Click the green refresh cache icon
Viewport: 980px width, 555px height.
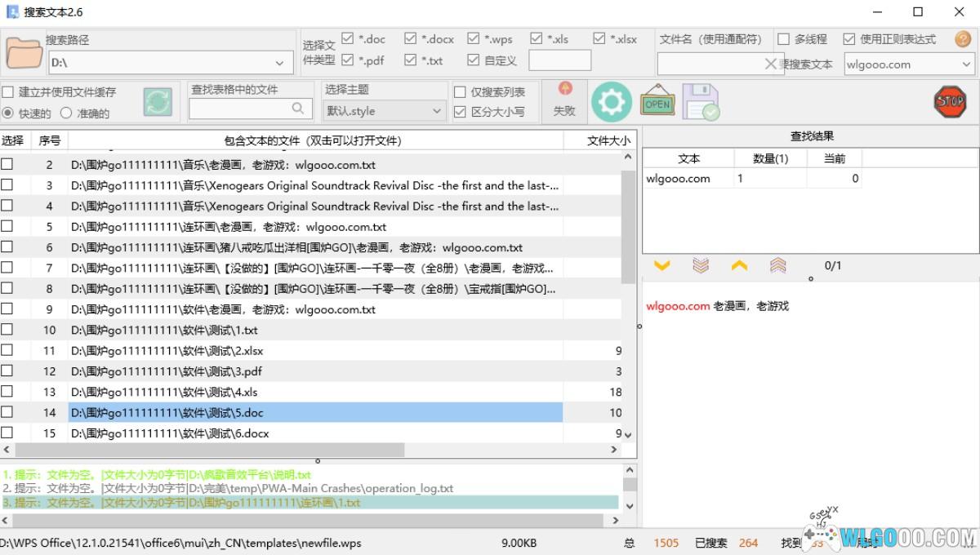[158, 102]
